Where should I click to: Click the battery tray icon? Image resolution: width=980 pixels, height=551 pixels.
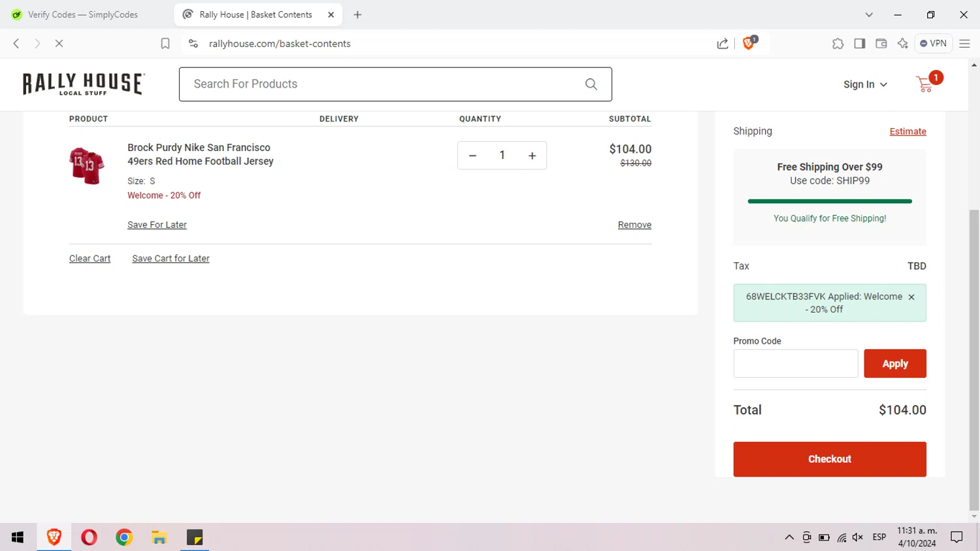tap(824, 537)
